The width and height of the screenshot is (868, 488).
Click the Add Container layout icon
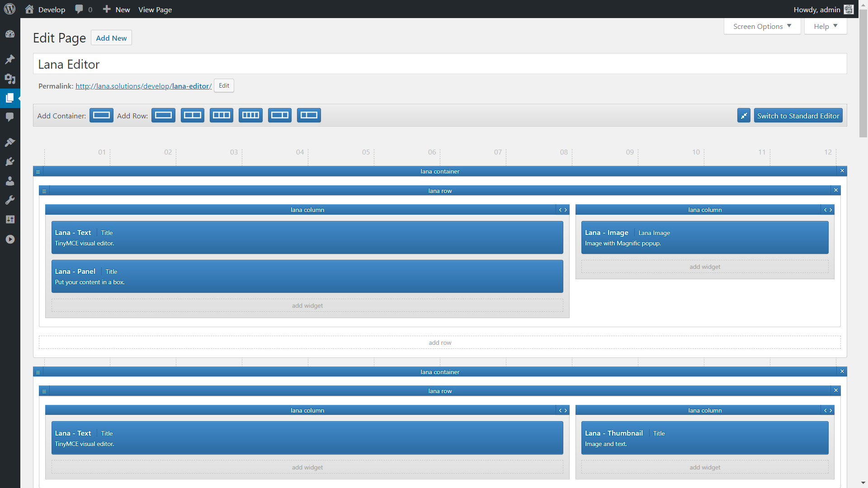[101, 115]
